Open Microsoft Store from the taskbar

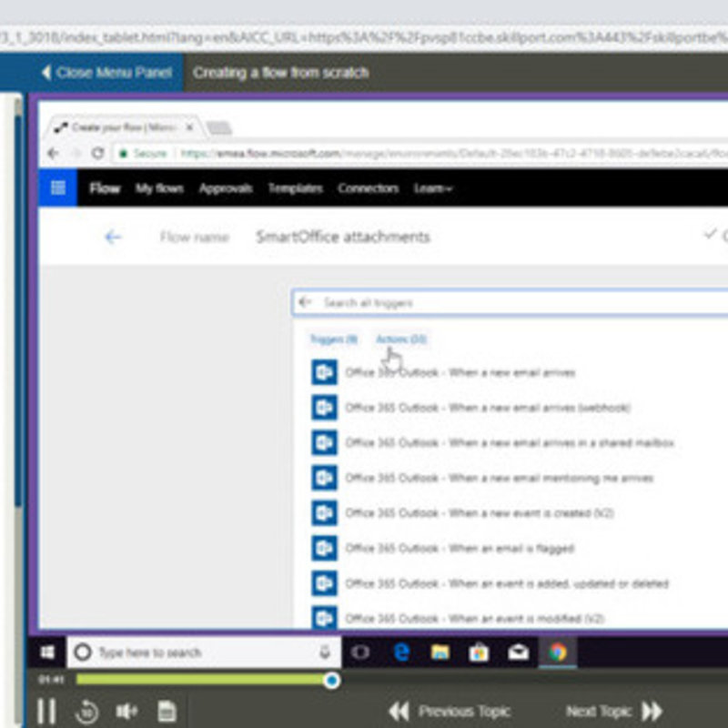click(x=480, y=652)
